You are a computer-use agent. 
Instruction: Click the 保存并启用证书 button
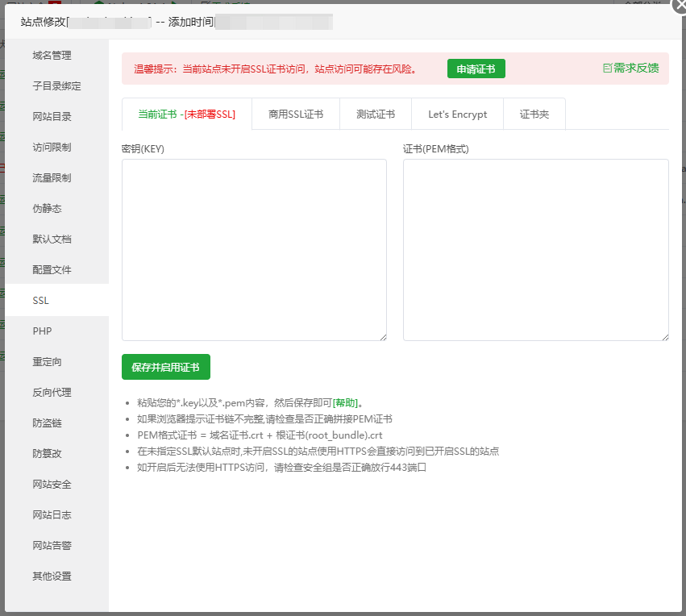click(x=166, y=366)
